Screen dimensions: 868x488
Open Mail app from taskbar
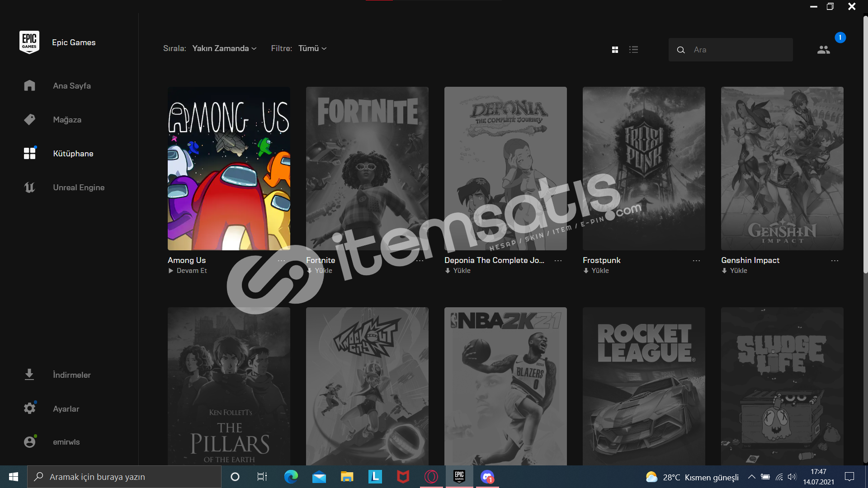pos(319,477)
